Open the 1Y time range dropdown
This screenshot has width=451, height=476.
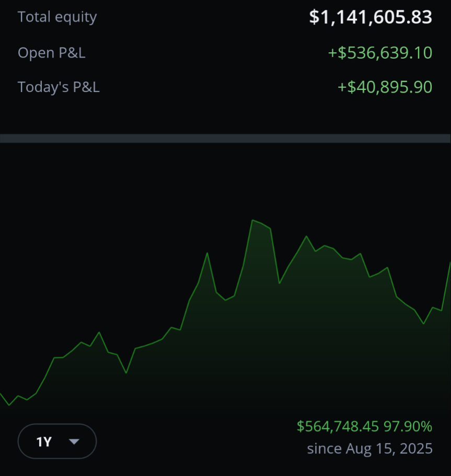[x=57, y=441]
